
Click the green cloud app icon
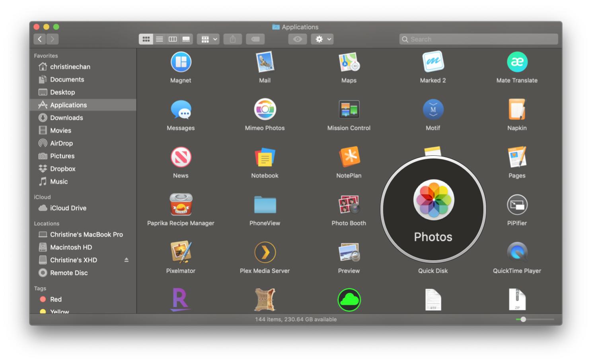pyautogui.click(x=349, y=300)
